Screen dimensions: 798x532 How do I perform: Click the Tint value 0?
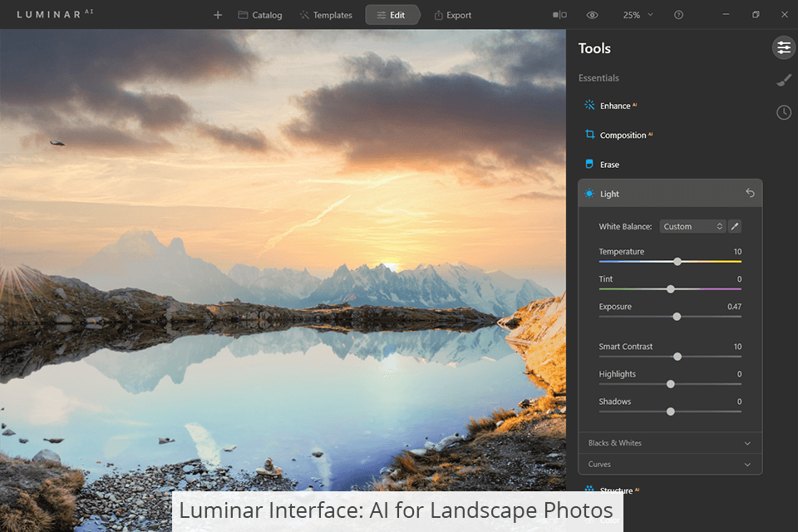tap(740, 279)
